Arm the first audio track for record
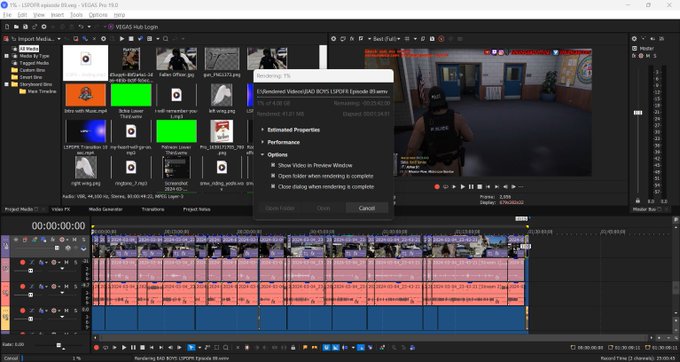Image resolution: width=680 pixels, height=362 pixels. coord(23,262)
